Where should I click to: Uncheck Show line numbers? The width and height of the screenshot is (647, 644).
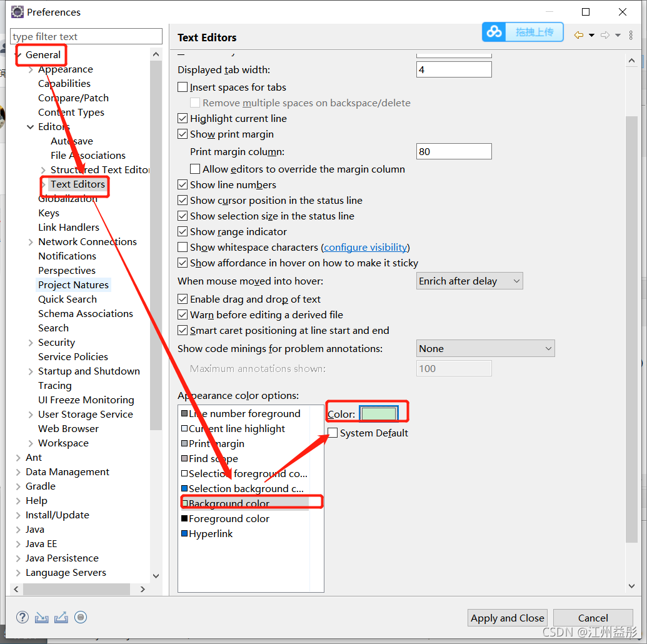click(183, 184)
